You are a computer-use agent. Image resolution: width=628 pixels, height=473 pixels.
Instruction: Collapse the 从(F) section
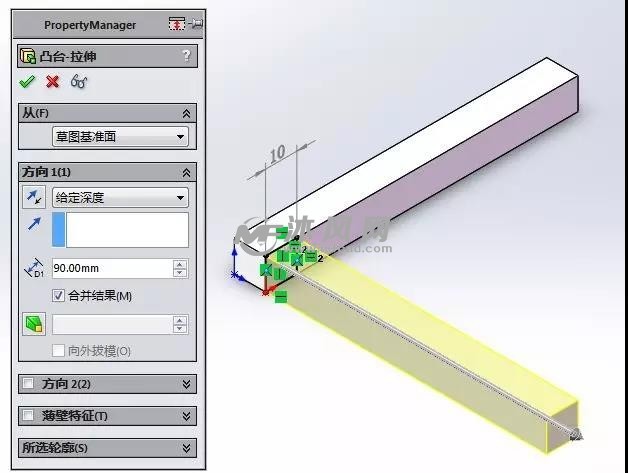point(186,114)
